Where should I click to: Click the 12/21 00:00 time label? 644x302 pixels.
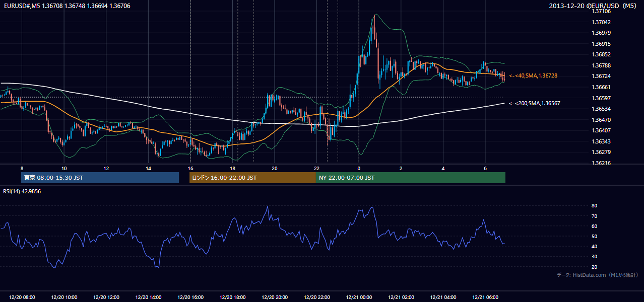[359, 297]
